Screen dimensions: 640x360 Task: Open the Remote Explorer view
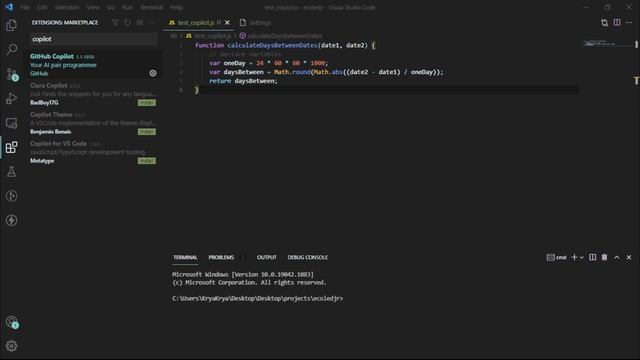(x=11, y=123)
